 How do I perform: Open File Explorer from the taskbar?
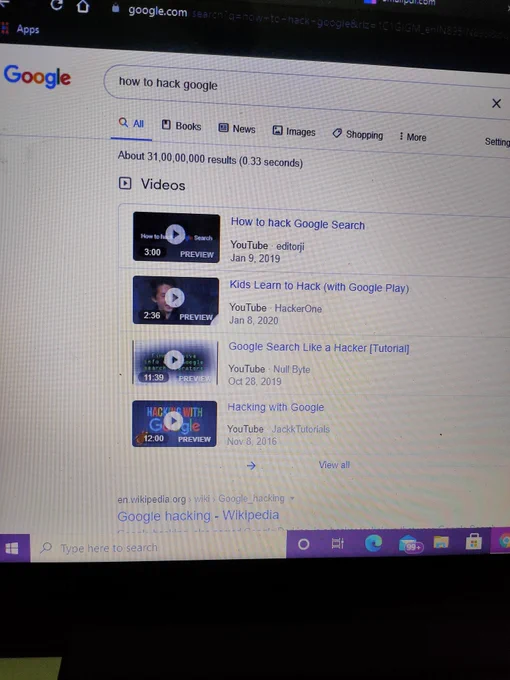[x=441, y=542]
